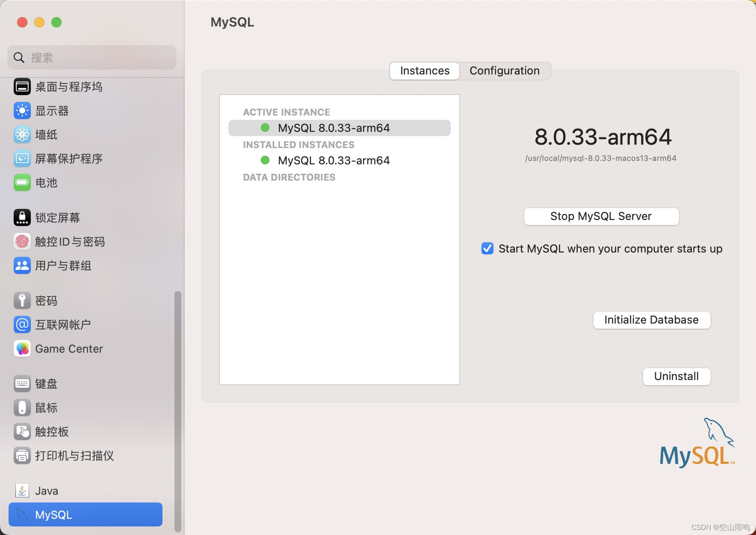Click green status dot of installed instance

(x=265, y=160)
